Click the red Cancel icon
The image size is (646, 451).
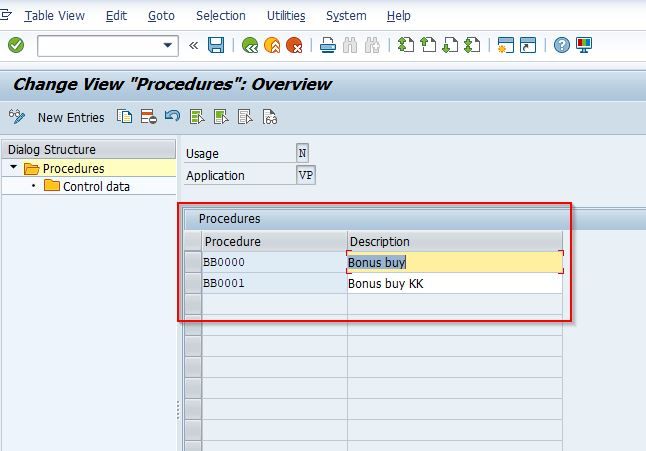[x=294, y=45]
